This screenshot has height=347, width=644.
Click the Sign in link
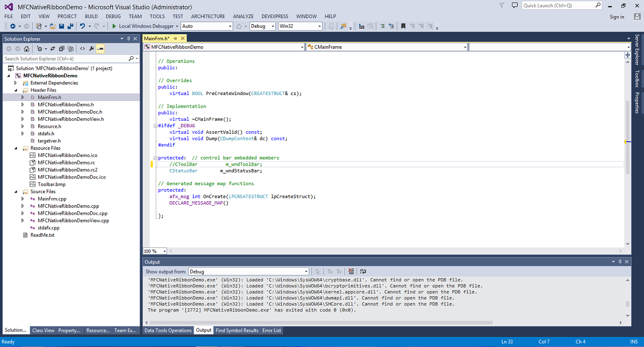coord(617,17)
